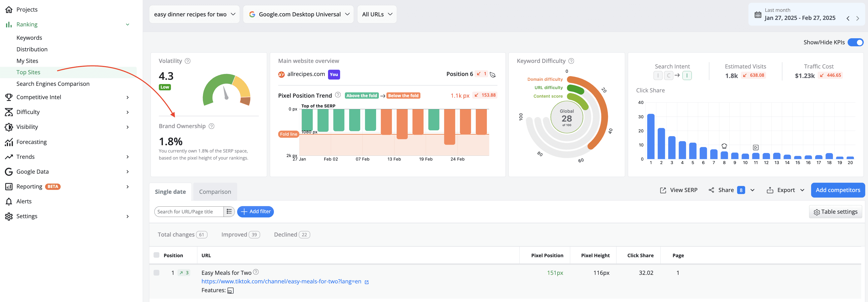Check the select-all Position header checkbox
The height and width of the screenshot is (302, 868).
[156, 255]
